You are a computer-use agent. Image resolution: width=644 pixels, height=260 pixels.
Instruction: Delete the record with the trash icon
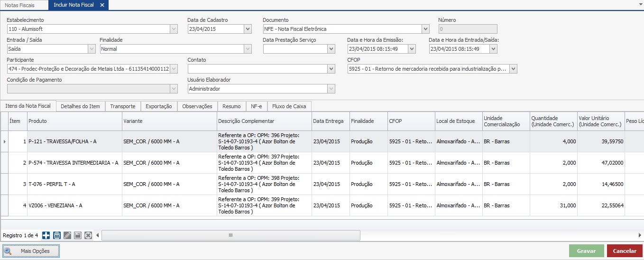click(56, 235)
